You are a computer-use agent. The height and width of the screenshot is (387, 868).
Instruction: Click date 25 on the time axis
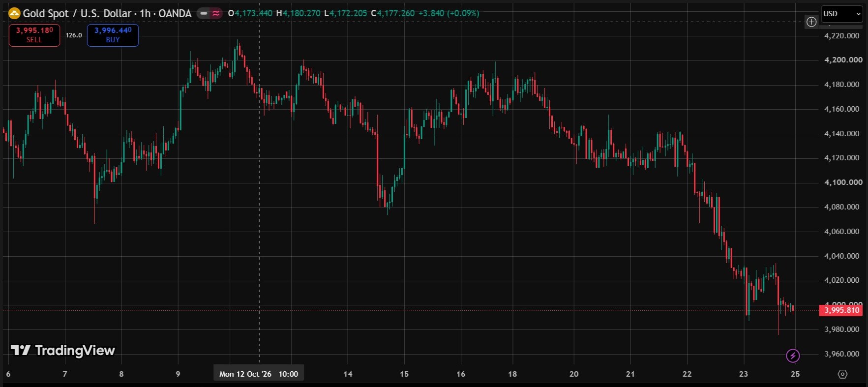[795, 374]
